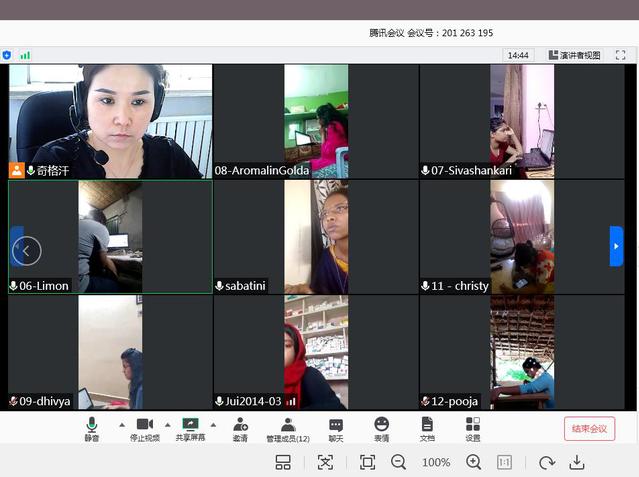This screenshot has height=477, width=639.
Task: Toggle fullscreen in the meeting top bar
Action: 620,55
